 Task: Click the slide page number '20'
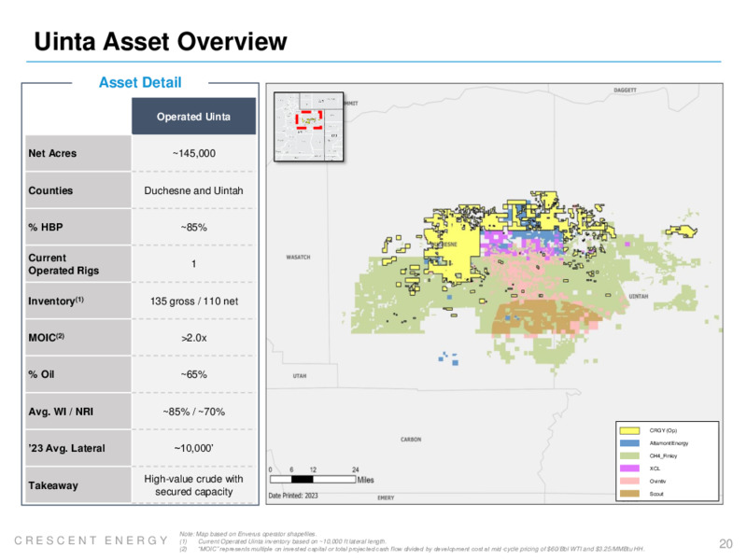pyautogui.click(x=726, y=544)
